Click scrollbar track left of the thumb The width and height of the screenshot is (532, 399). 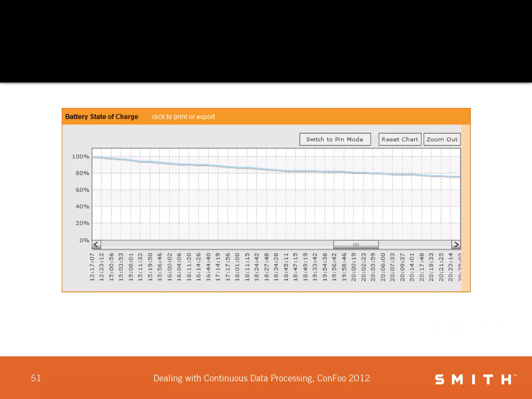217,244
